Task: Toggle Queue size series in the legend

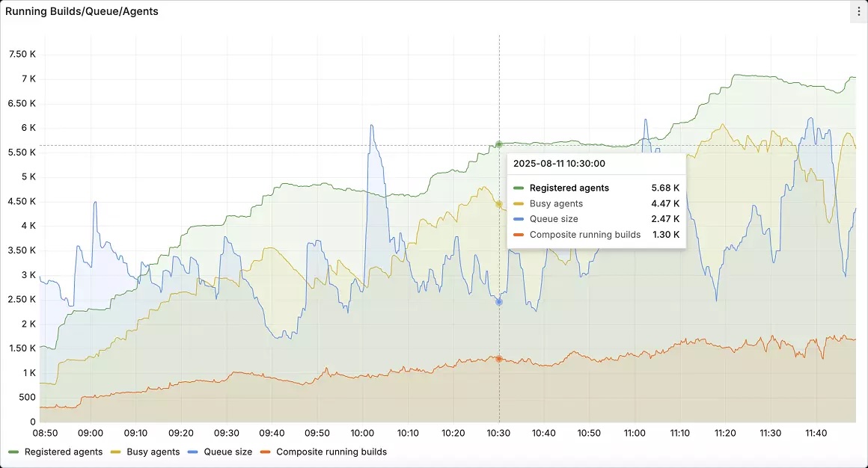Action: tap(227, 452)
